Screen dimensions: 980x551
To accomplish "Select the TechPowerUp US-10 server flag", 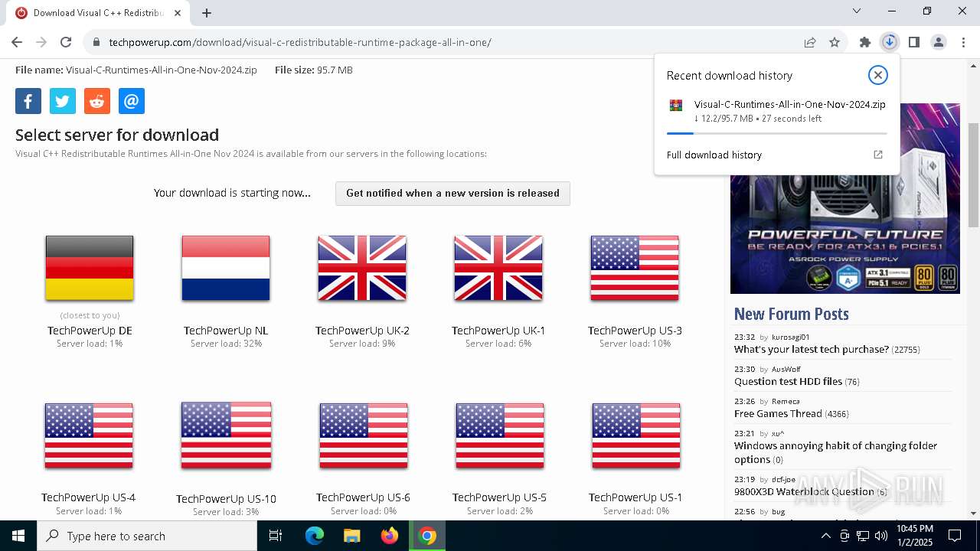I will 226,435.
